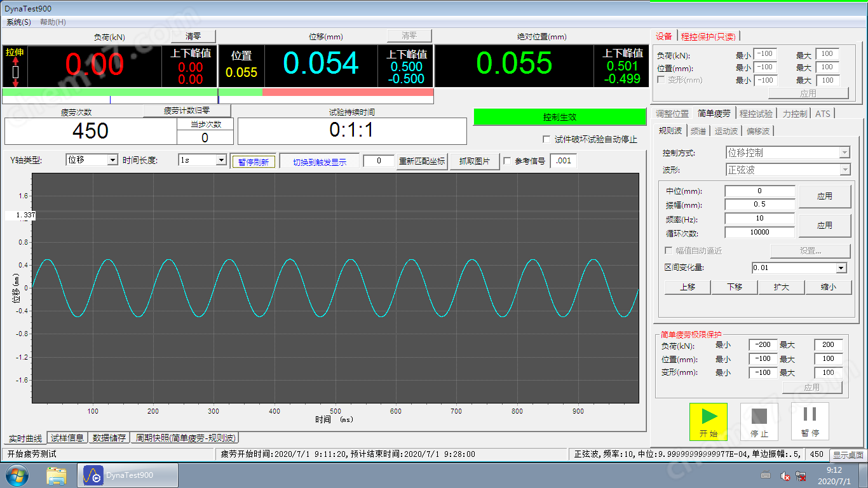Click 应用 button next to 中位

(824, 196)
